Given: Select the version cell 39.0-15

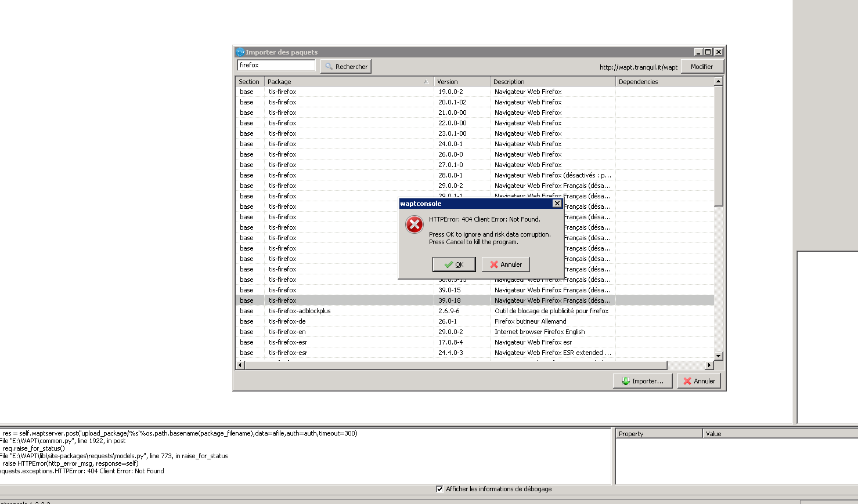Looking at the screenshot, I should tap(449, 290).
